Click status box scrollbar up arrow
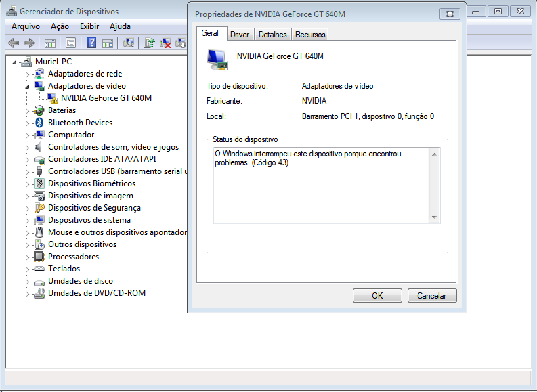The width and height of the screenshot is (537, 392). pyautogui.click(x=434, y=154)
